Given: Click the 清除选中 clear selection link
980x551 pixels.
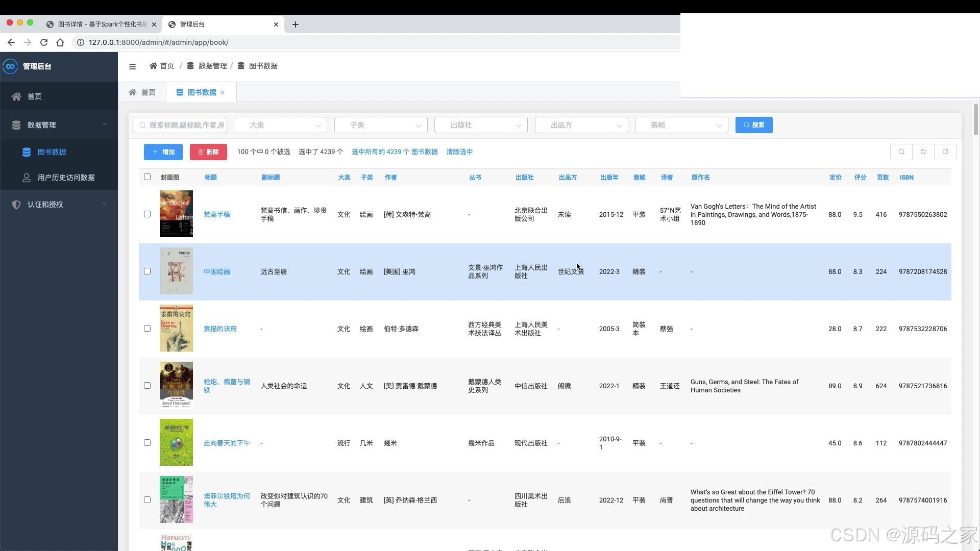Looking at the screenshot, I should click(459, 152).
